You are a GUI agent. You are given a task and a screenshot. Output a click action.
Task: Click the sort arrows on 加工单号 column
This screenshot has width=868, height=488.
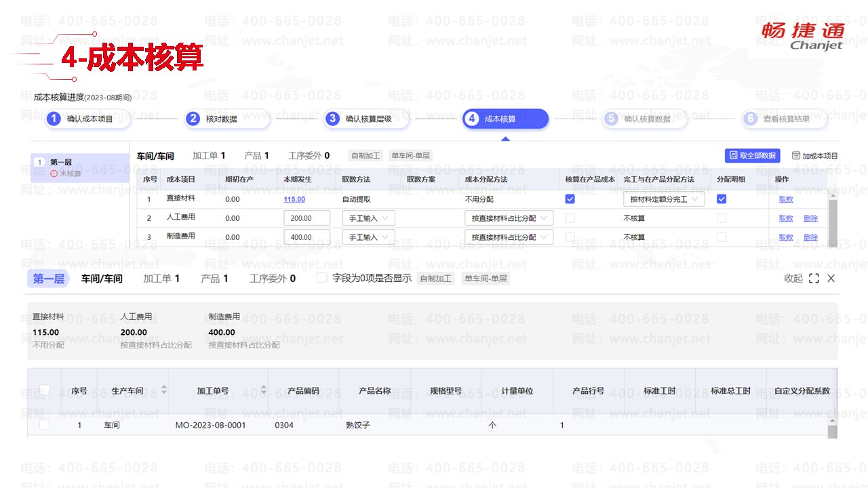263,390
